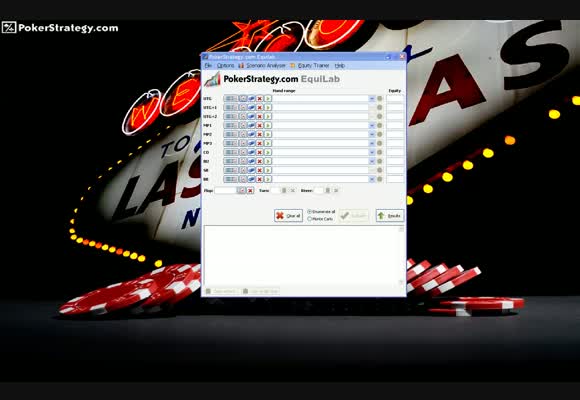The width and height of the screenshot is (580, 400).
Task: Expand the BB hand range dropdown
Action: click(x=372, y=179)
